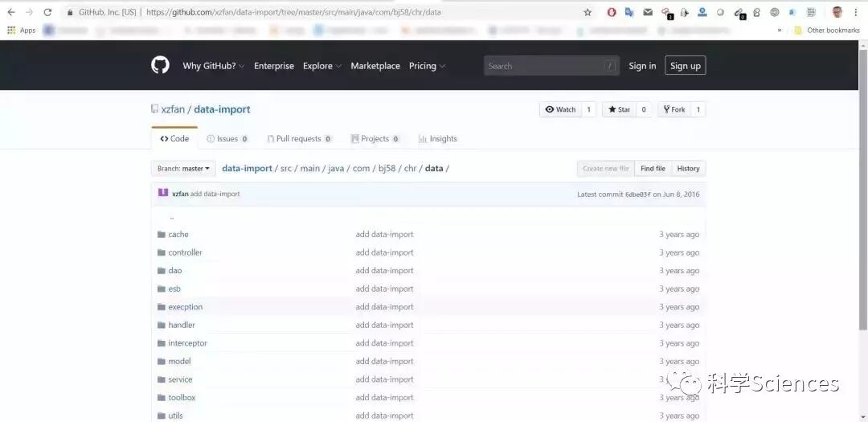Viewport: 868px width, 422px height.
Task: Open the Other bookmarks folder
Action: pyautogui.click(x=827, y=31)
